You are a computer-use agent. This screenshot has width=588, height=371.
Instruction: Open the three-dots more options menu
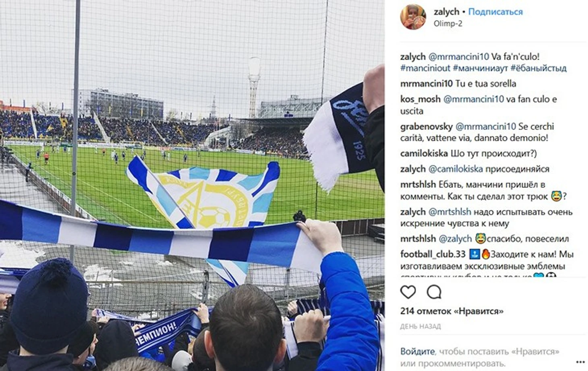[x=580, y=362]
